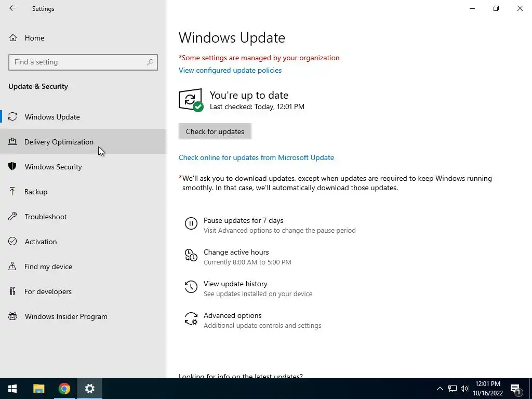532x399 pixels.
Task: Select For developers in sidebar
Action: [x=83, y=291]
